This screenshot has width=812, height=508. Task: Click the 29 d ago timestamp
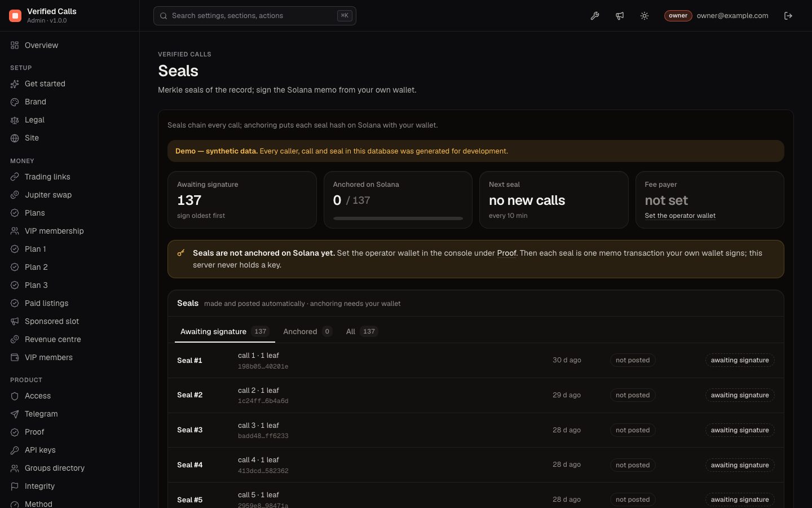pos(567,395)
